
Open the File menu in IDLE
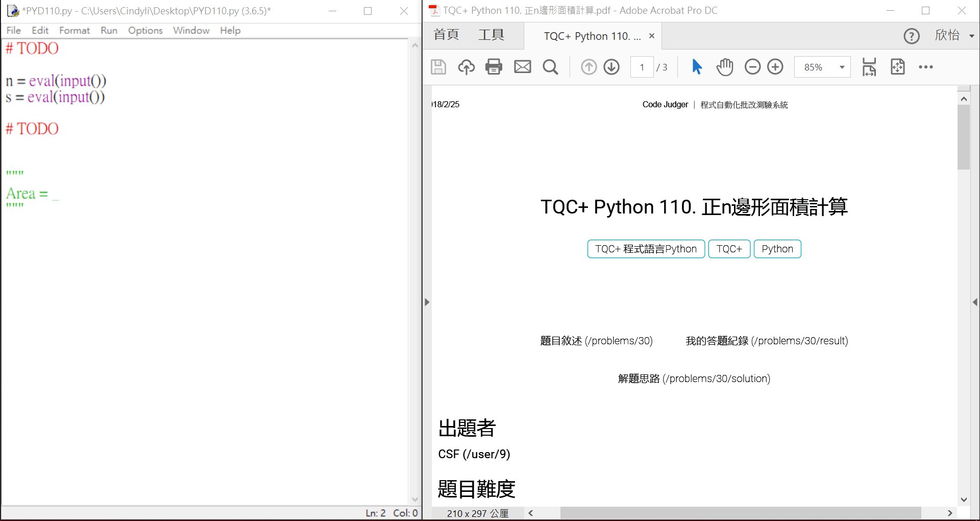tap(14, 30)
